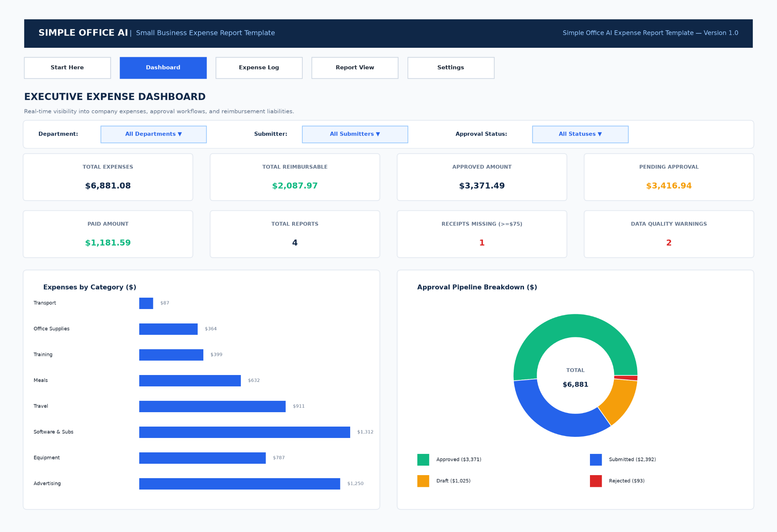Click the blue Submitted legend swatch

point(596,460)
